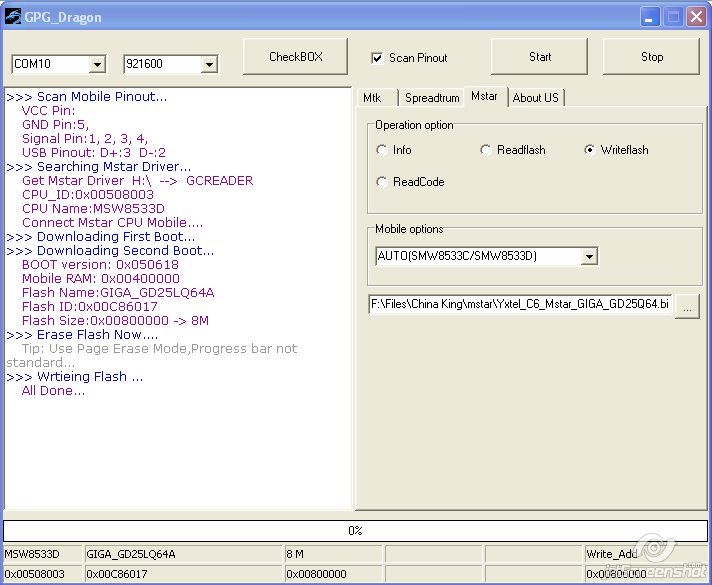The height and width of the screenshot is (585, 712).
Task: Choose the Writeflash operation option
Action: (x=590, y=150)
